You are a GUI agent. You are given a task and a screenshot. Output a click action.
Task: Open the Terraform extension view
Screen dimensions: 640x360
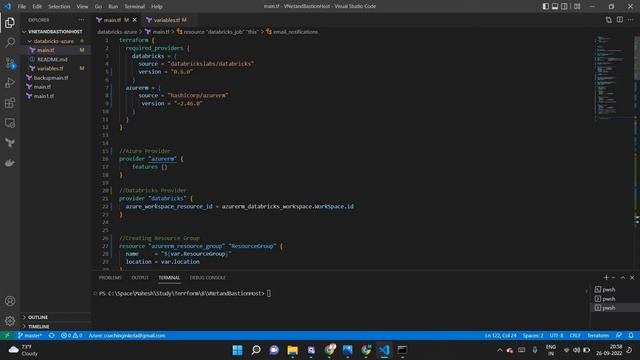[x=10, y=143]
